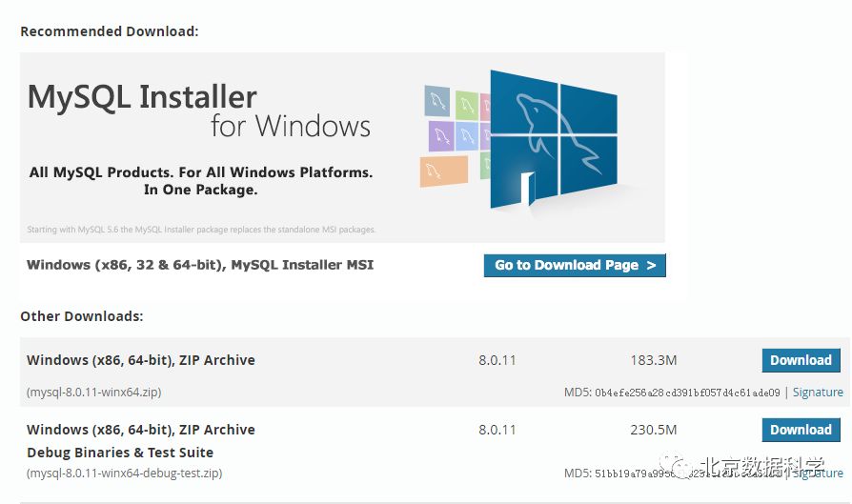This screenshot has height=504, width=852.
Task: Click the mysql-8.0.11-winx64-debug-test.zip filename text
Action: 125,474
